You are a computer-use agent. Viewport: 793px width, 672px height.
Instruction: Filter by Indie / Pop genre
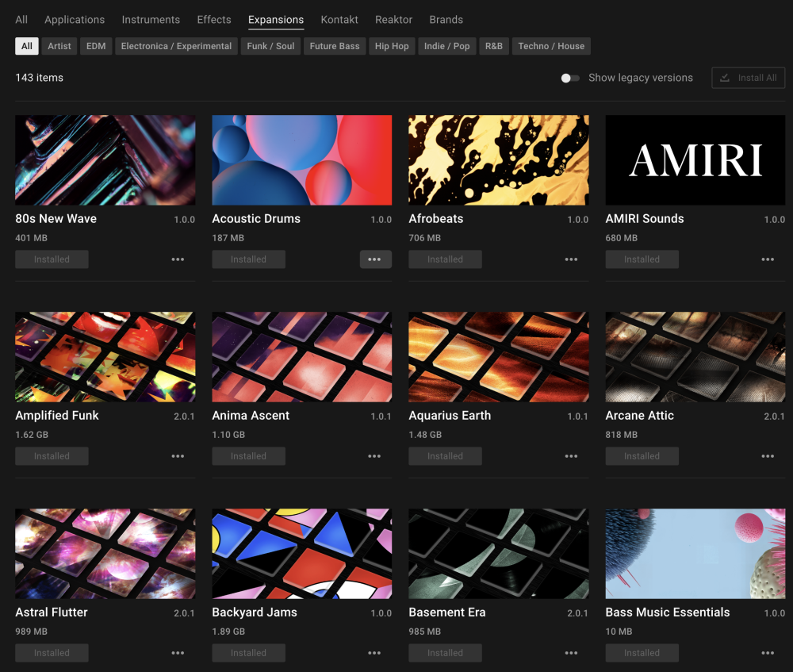coord(446,46)
